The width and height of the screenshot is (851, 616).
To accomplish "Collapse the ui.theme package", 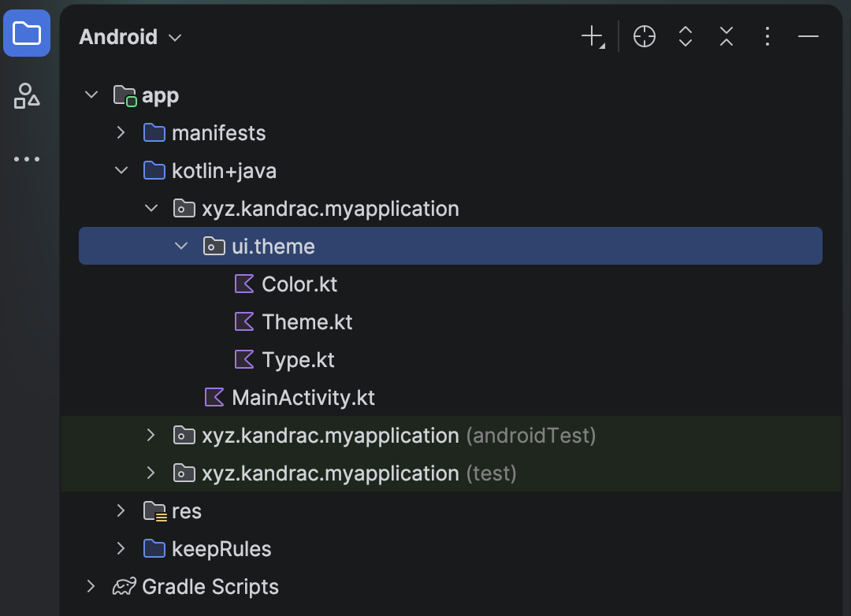I will (x=180, y=246).
